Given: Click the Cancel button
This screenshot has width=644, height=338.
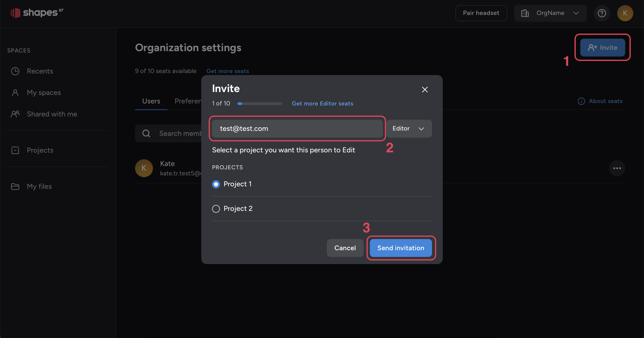Looking at the screenshot, I should (345, 248).
